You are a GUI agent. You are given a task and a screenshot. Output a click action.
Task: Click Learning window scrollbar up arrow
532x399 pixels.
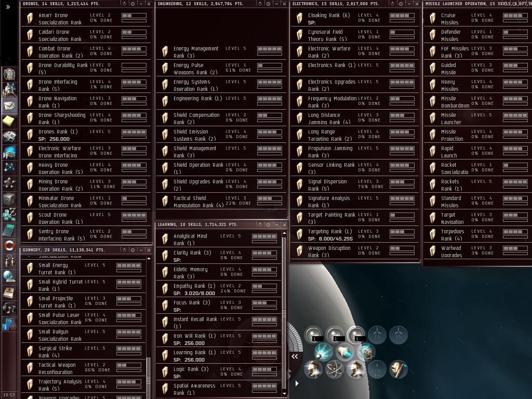(284, 233)
